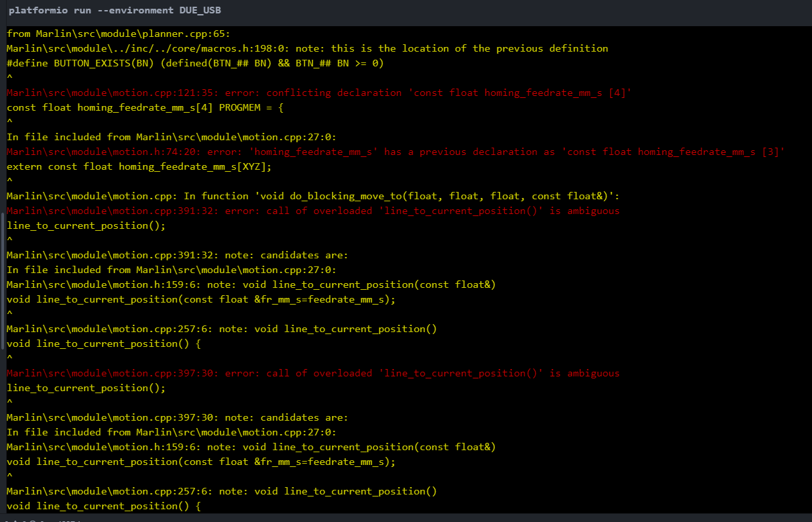Open the motion.cpp:391:32 ambiguous call error
812x522 pixels.
coord(313,211)
